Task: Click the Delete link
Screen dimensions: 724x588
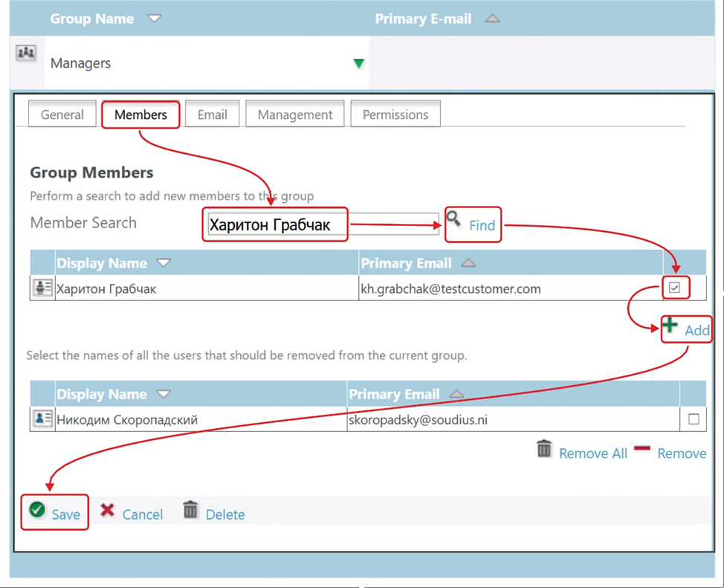Action: pyautogui.click(x=225, y=514)
